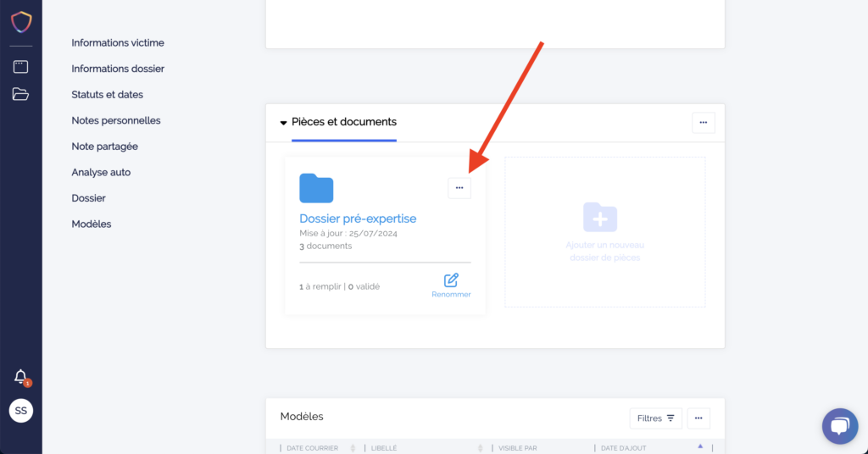Open the Dossier pré-expertise link
868x454 pixels.
pyautogui.click(x=358, y=219)
